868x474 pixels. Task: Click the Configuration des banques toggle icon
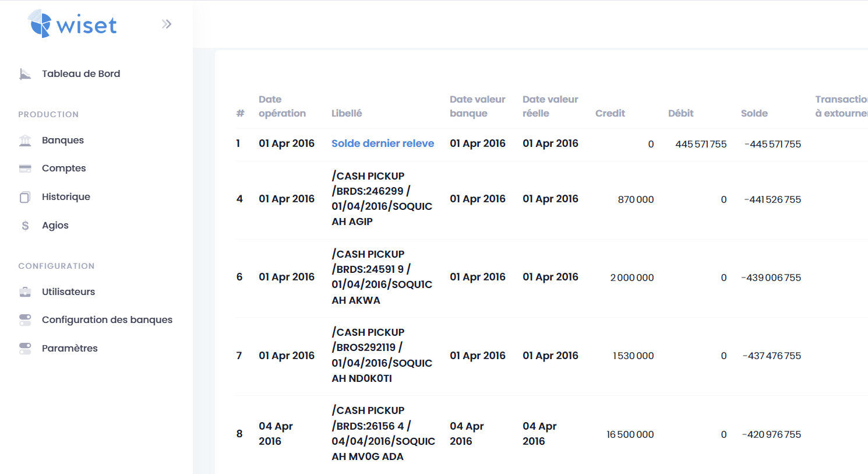[x=25, y=320]
